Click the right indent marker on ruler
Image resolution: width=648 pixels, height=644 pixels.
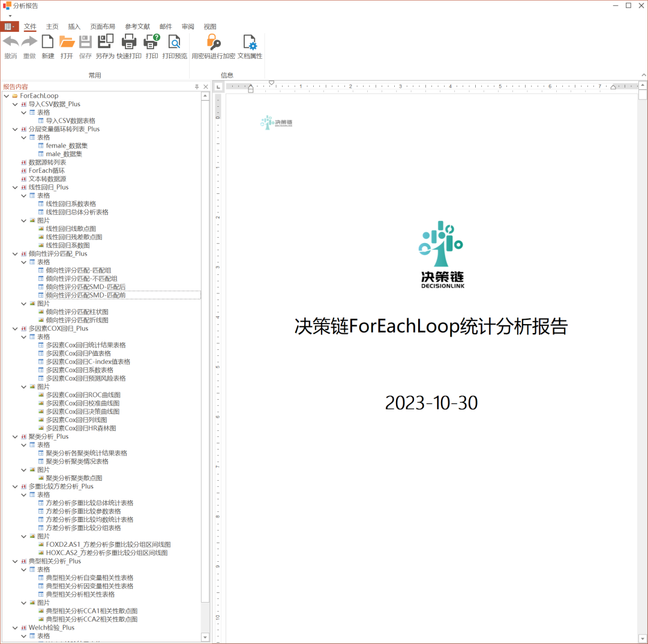613,87
